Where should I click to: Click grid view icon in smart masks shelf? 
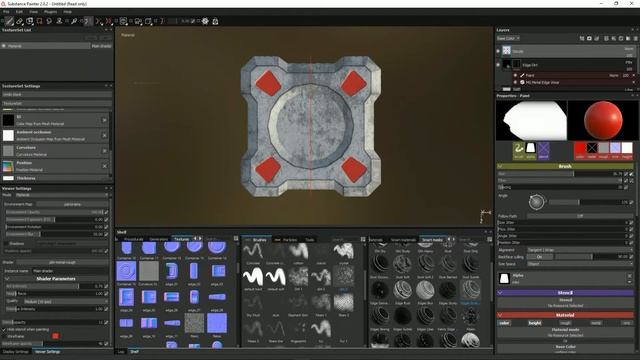pyautogui.click(x=490, y=239)
